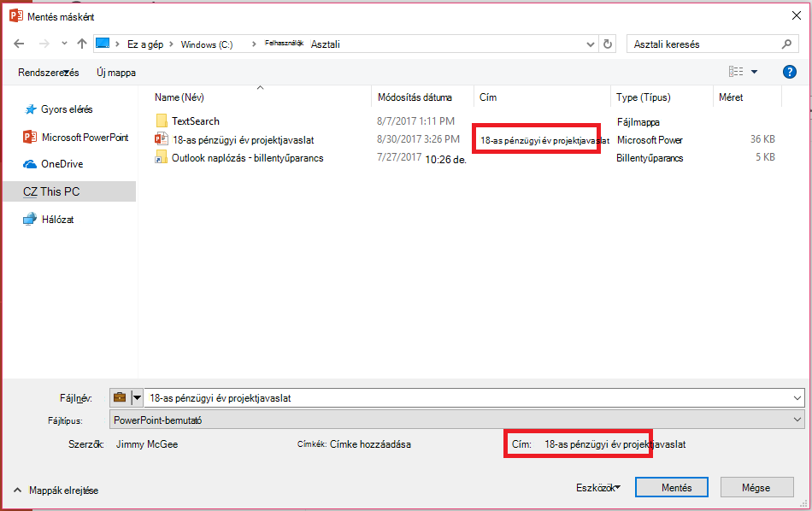The image size is (812, 511).
Task: Open the briefcase dropdown arrow
Action: point(138,398)
